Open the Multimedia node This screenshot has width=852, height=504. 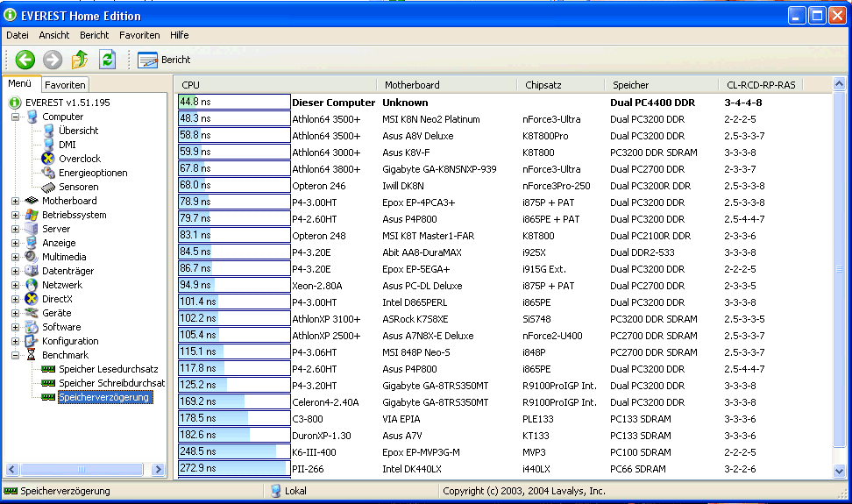click(x=64, y=257)
